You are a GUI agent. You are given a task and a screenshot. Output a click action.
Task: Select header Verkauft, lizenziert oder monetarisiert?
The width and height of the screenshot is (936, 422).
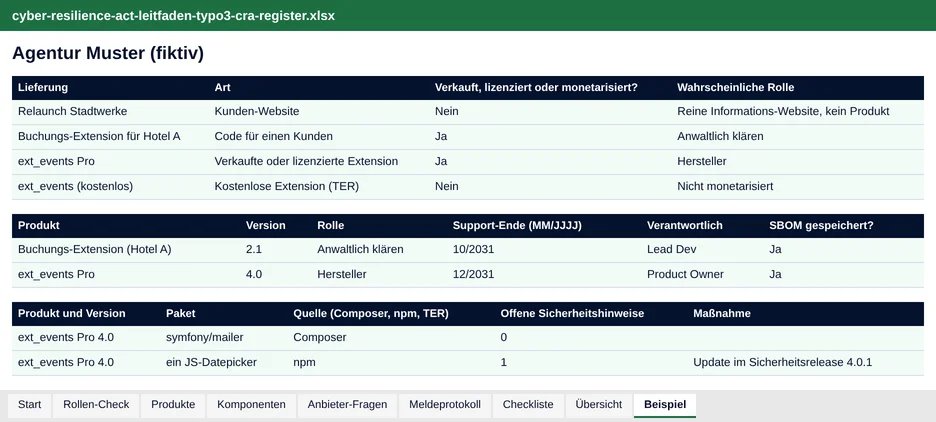(x=536, y=87)
